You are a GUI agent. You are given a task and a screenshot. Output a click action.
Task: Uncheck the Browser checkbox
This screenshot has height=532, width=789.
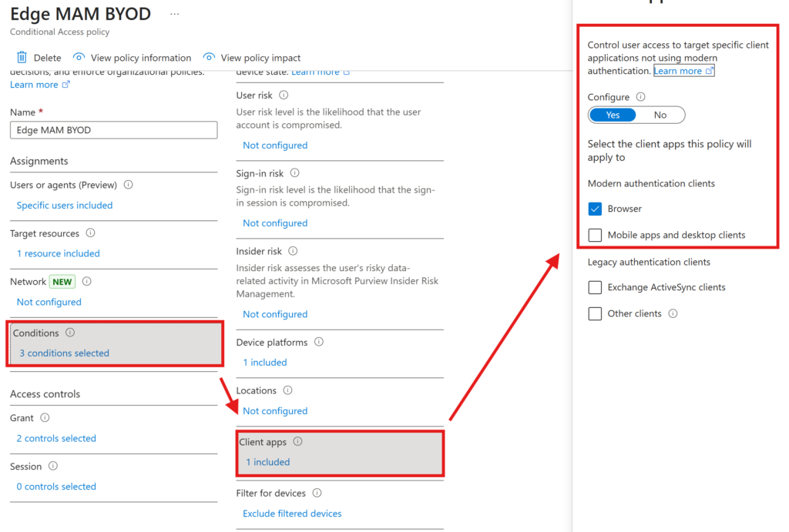click(595, 209)
